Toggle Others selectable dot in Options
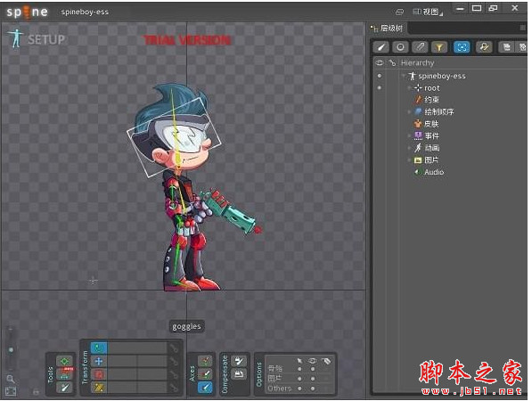This screenshot has height=401, width=532. [299, 389]
